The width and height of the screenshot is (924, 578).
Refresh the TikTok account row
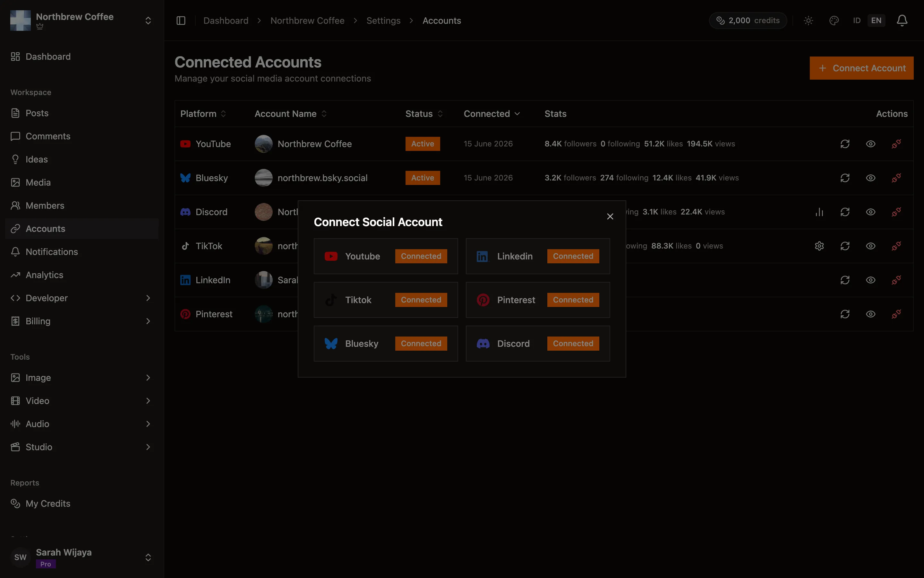click(845, 246)
